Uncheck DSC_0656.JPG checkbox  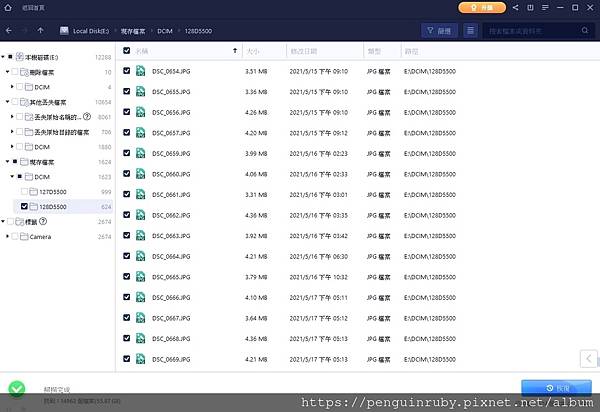(x=127, y=112)
